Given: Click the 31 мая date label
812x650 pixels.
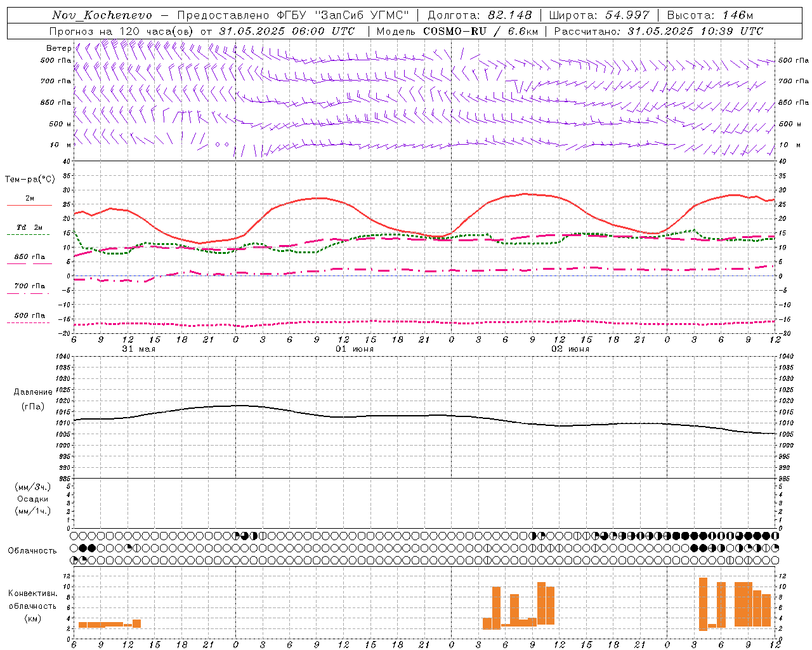Looking at the screenshot, I should (138, 349).
